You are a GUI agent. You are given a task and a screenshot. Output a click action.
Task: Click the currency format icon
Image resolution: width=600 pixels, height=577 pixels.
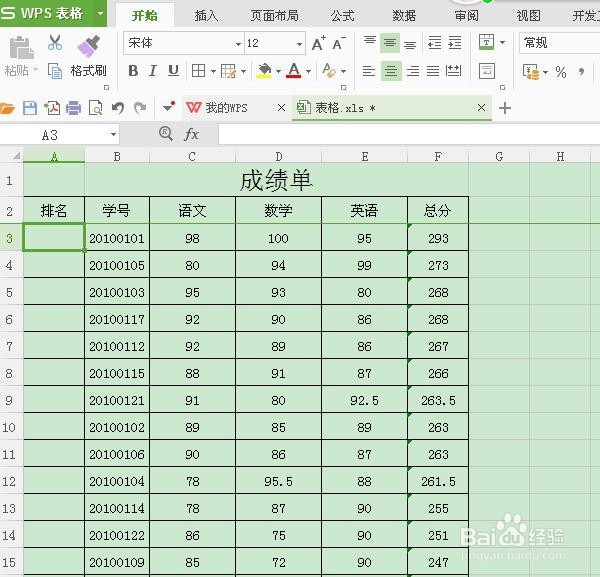point(531,72)
